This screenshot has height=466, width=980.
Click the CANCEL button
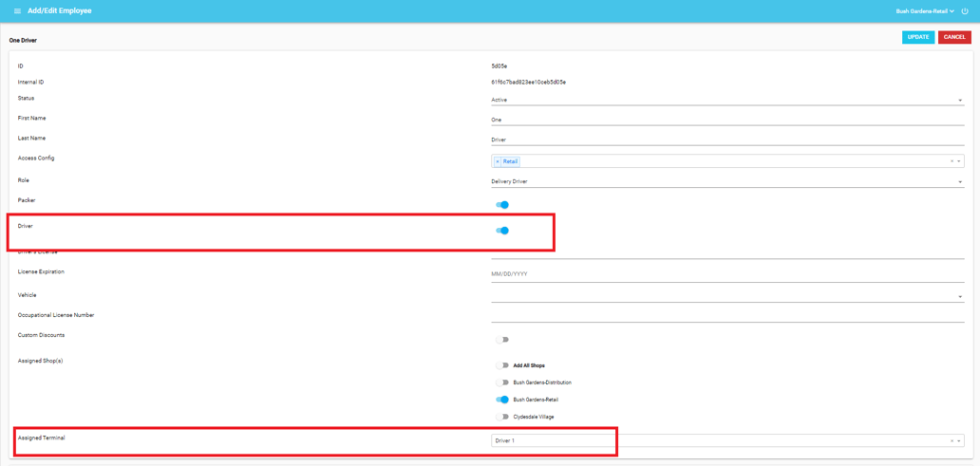click(954, 37)
